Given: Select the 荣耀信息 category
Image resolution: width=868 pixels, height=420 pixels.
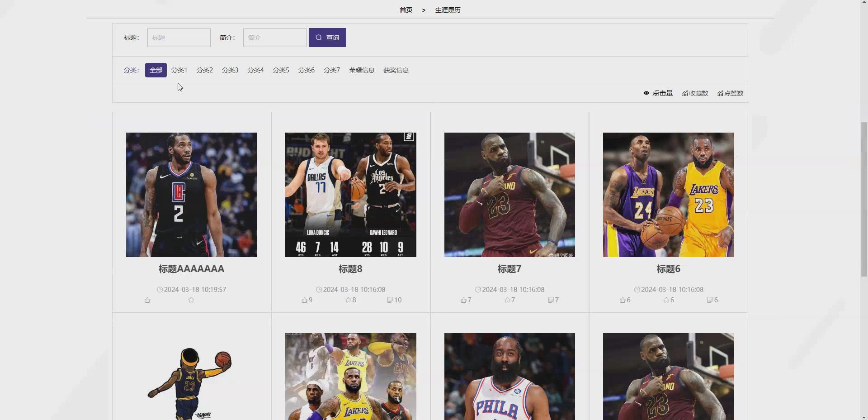Looking at the screenshot, I should pos(362,70).
